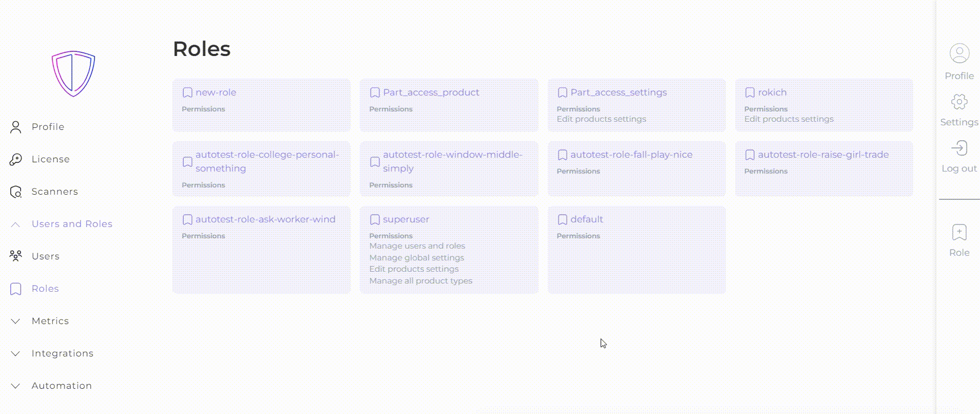Select the Part_access_settings role

click(x=636, y=105)
